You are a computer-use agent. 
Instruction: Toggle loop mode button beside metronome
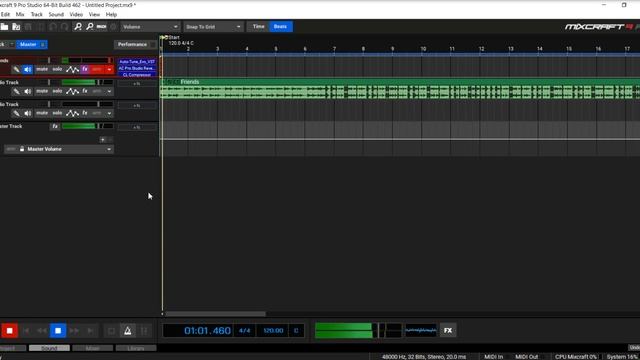[x=111, y=331]
